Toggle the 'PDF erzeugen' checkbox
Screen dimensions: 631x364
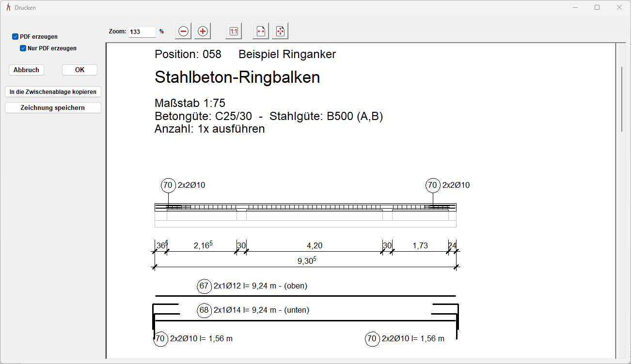[16, 37]
